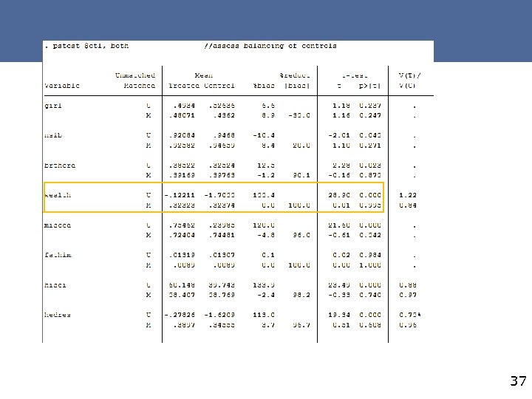
Task: Click the 'girl' variable name
Action: (52, 105)
